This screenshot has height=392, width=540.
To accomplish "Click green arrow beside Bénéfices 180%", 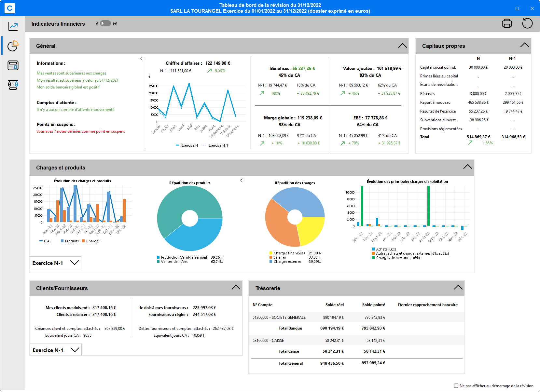I will 261,93.
